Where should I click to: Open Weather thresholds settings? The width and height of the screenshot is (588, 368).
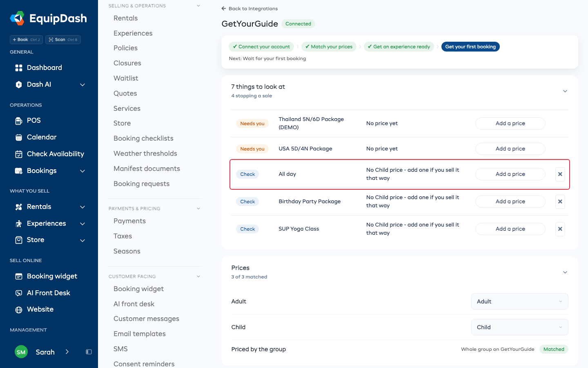coord(145,154)
